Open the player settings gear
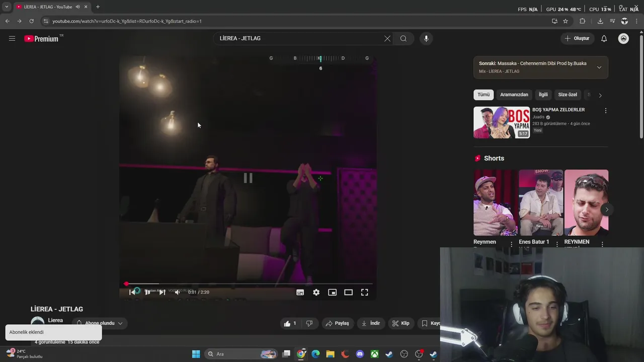 (x=316, y=292)
